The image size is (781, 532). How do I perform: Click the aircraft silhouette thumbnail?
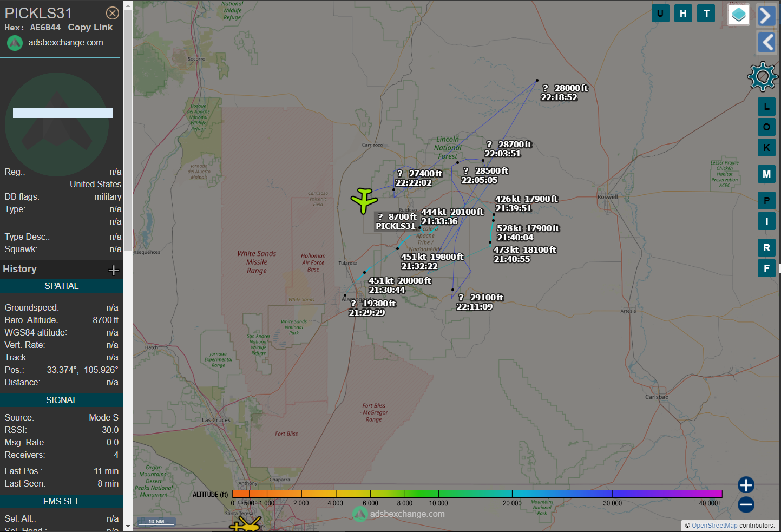pyautogui.click(x=57, y=124)
